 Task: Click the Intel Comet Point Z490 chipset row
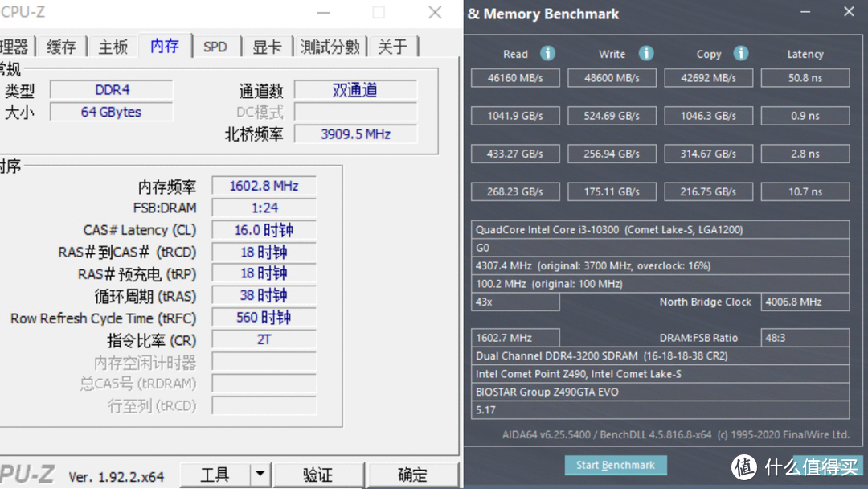point(661,374)
